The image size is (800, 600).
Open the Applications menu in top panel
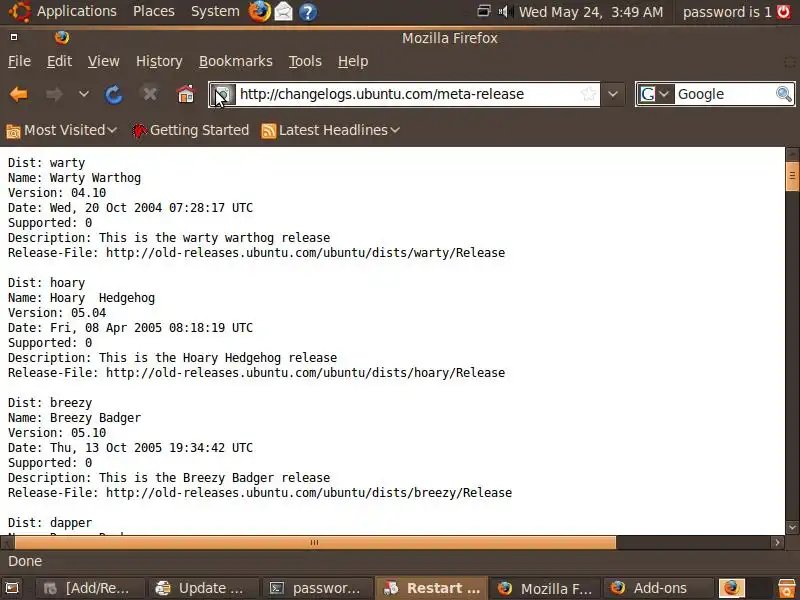pos(77,11)
